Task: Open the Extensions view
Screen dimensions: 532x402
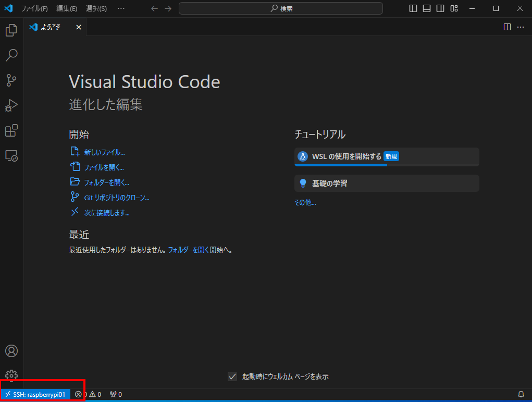Action: [11, 130]
